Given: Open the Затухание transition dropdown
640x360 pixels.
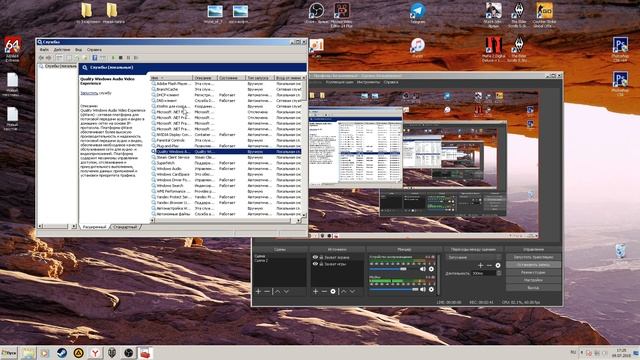Looking at the screenshot, I should pos(473,258).
